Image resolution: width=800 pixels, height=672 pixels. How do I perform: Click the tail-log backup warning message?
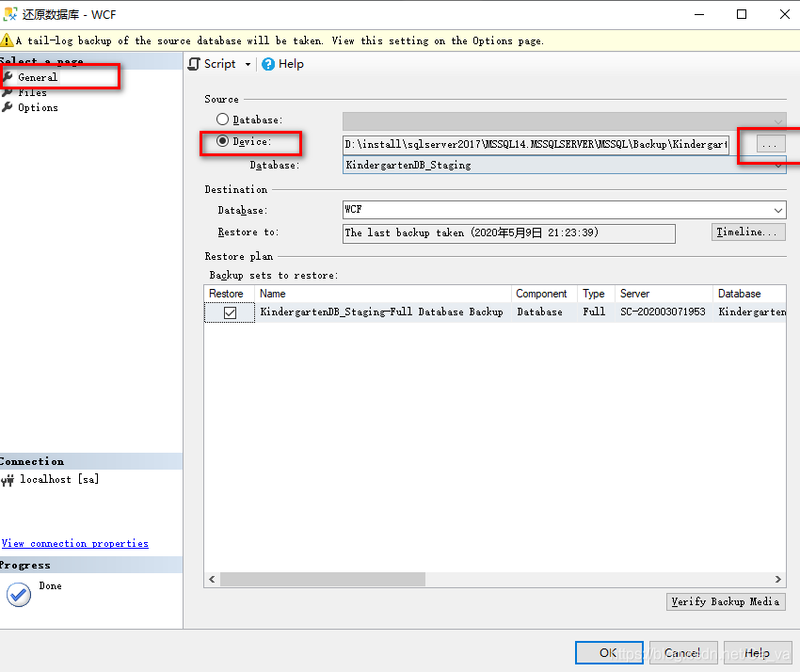point(280,40)
